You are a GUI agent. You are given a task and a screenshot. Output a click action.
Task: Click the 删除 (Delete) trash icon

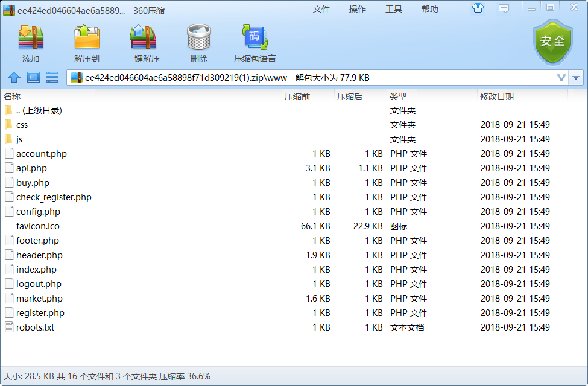pos(199,37)
